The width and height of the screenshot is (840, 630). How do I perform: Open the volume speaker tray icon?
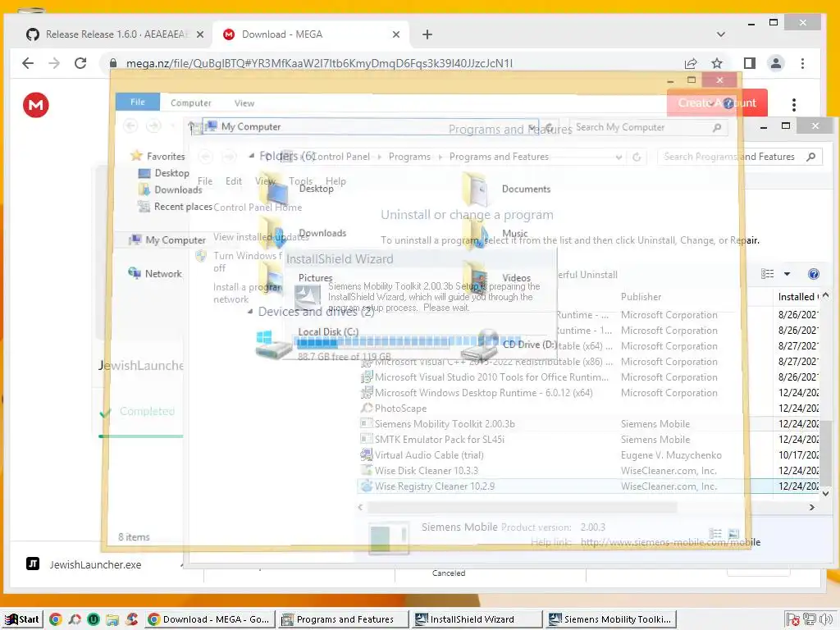pos(827,620)
